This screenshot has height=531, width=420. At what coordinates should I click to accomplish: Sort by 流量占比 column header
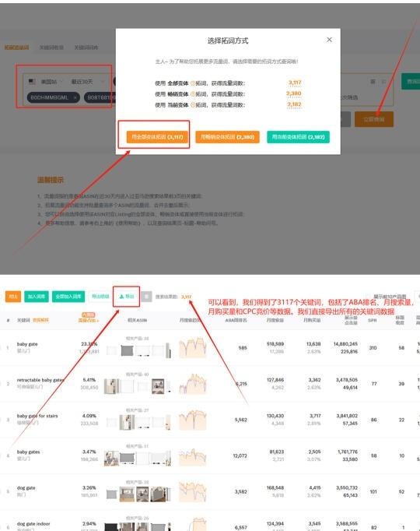point(88,320)
